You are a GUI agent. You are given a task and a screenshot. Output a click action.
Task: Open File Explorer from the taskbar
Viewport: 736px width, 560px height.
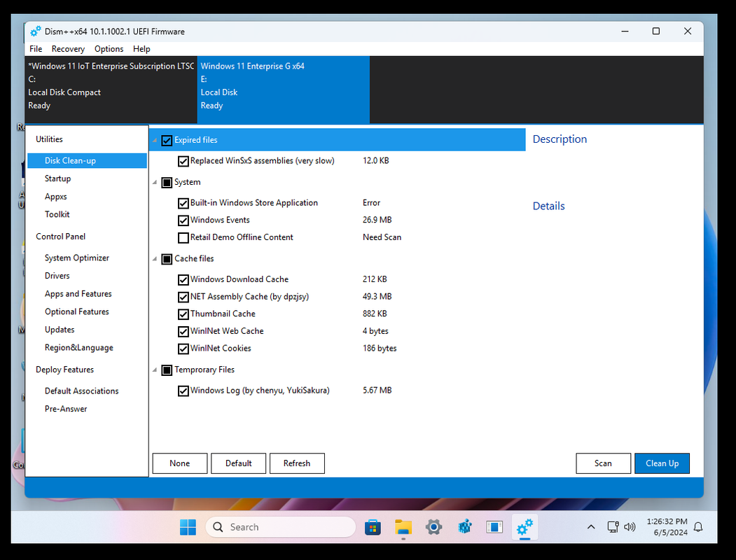click(403, 527)
